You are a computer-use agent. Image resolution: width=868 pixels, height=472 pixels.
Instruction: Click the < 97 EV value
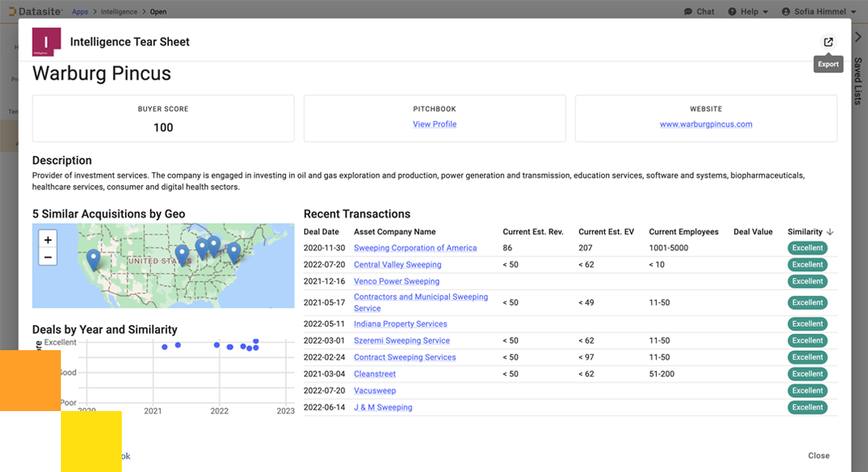586,357
